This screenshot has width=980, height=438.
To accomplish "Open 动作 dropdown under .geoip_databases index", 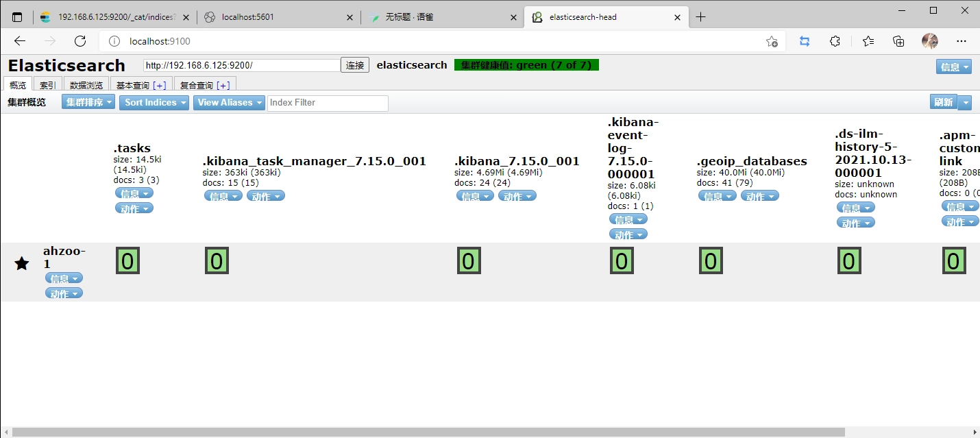I will (759, 196).
